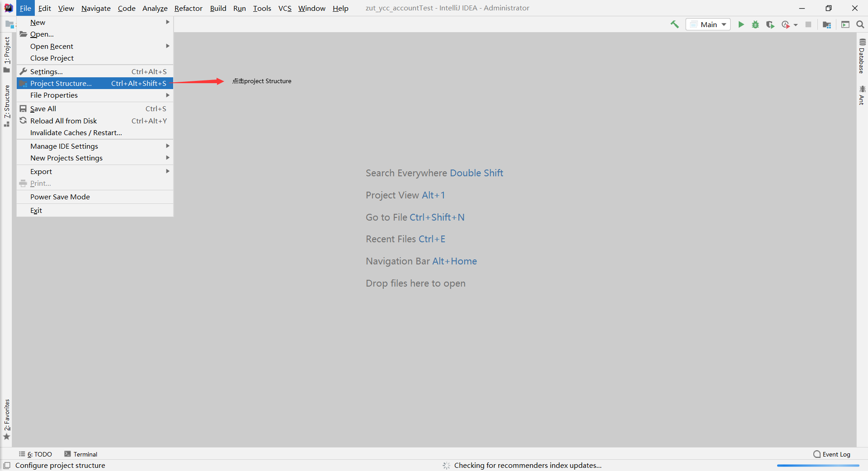Open the Event Log panel
Screen dimensions: 868x471
[x=832, y=454]
